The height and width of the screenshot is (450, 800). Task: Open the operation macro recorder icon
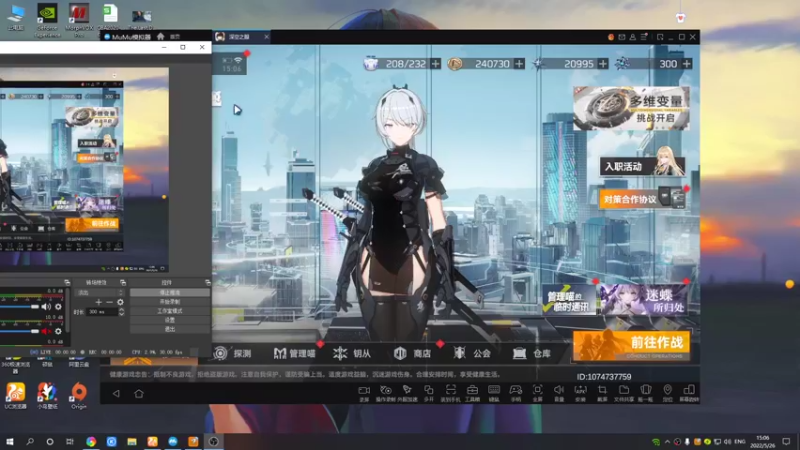pyautogui.click(x=386, y=391)
